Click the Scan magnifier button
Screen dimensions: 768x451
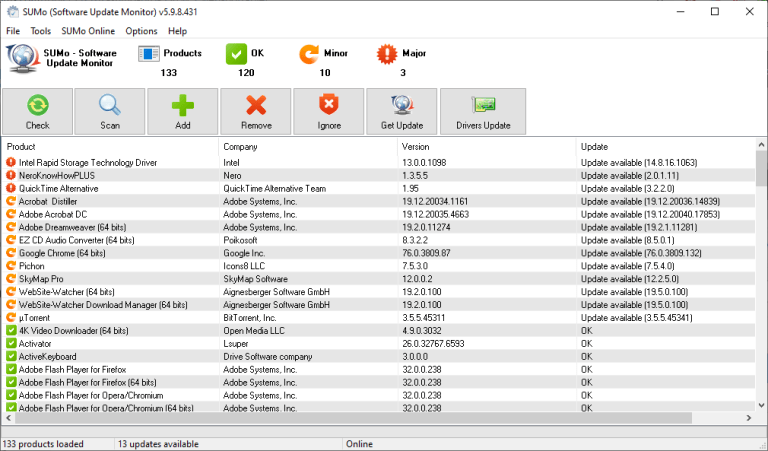point(110,112)
